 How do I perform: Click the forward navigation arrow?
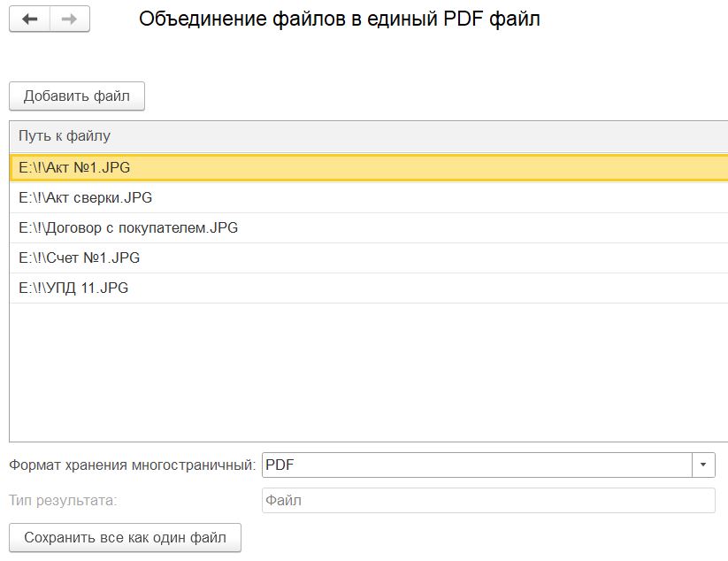click(x=70, y=19)
